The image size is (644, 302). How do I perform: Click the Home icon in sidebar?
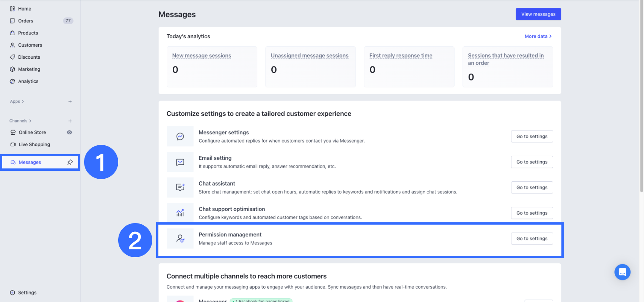click(x=13, y=9)
